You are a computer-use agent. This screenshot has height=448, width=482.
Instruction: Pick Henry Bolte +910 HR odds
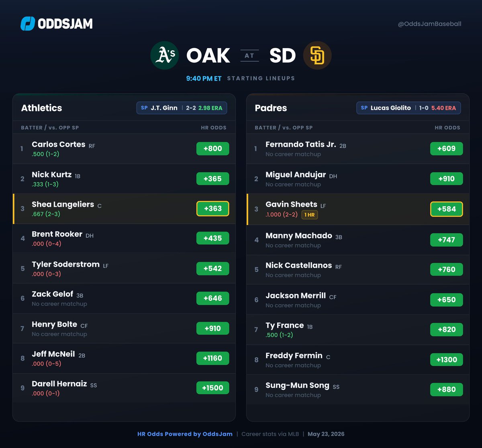click(x=212, y=328)
